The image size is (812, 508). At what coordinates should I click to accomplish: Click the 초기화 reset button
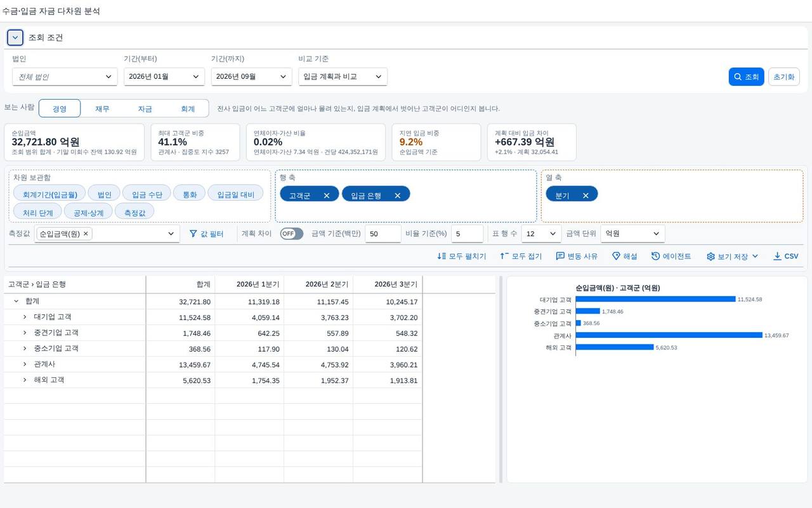click(x=783, y=77)
